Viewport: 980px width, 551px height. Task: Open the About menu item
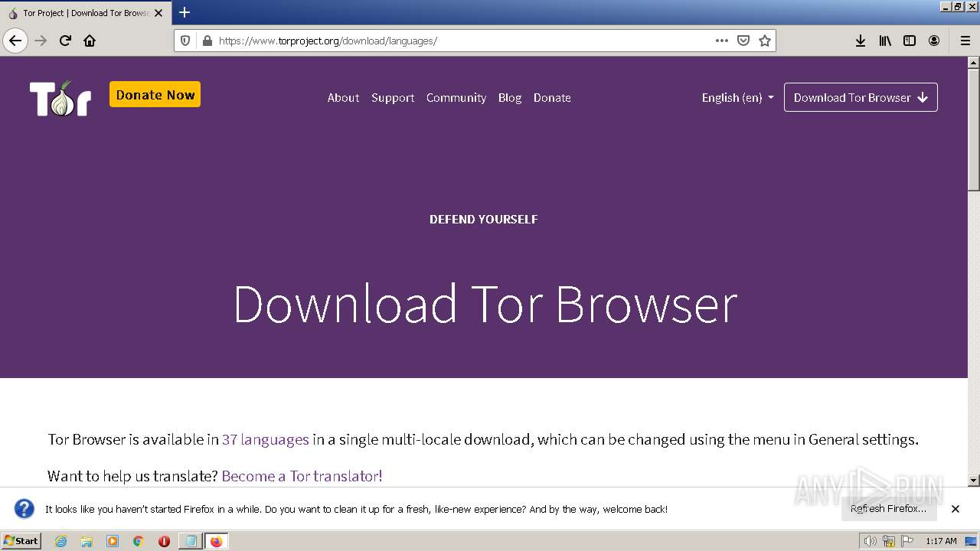pyautogui.click(x=343, y=97)
